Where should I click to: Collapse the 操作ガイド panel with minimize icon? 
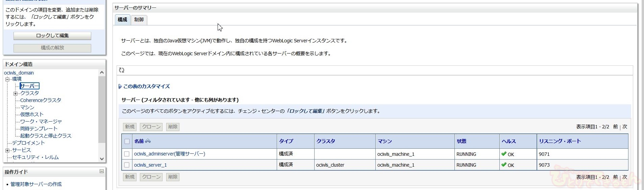tap(101, 171)
